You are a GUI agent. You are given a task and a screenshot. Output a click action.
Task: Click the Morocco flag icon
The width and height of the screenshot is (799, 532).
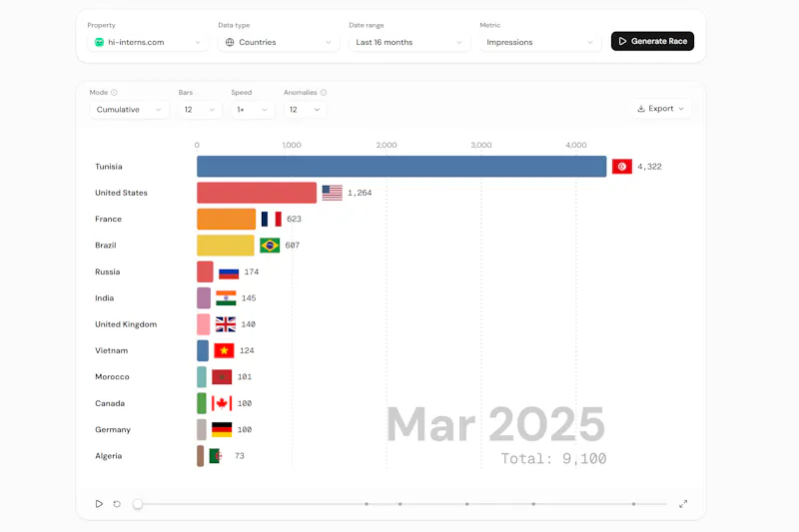tap(222, 377)
